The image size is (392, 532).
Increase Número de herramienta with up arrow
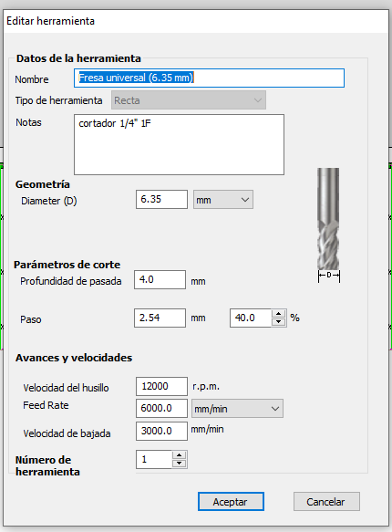[x=180, y=455]
